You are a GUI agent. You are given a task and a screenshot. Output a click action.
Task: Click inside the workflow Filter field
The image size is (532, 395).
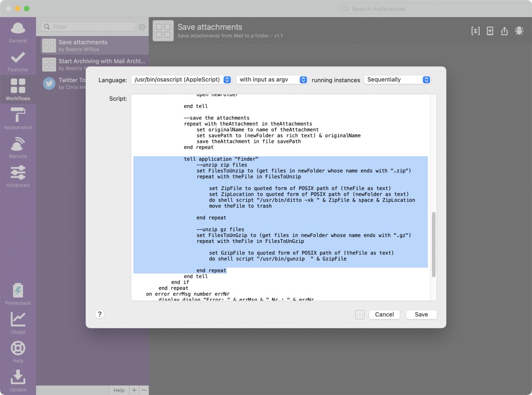click(89, 27)
